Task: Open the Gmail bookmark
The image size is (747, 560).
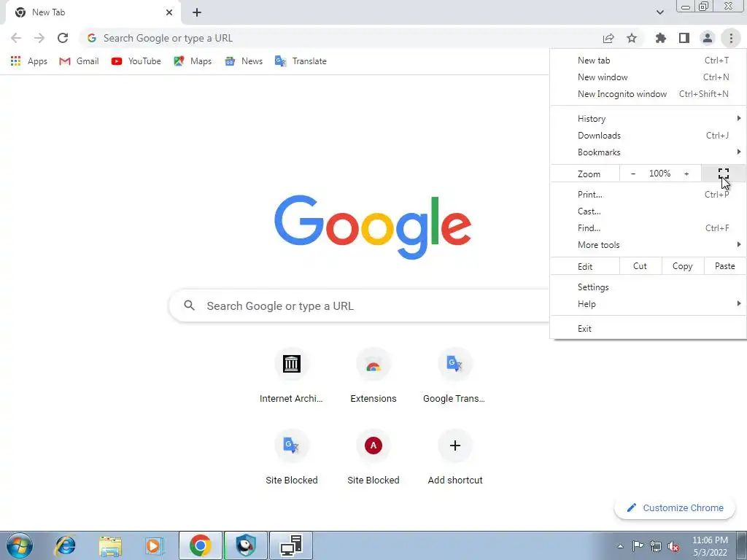Action: pyautogui.click(x=79, y=61)
